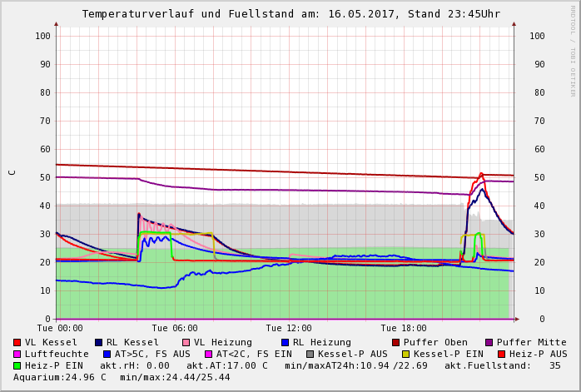Select the pink VL Heizung legend swatch
Screen dimensions: 581x392
[186, 342]
